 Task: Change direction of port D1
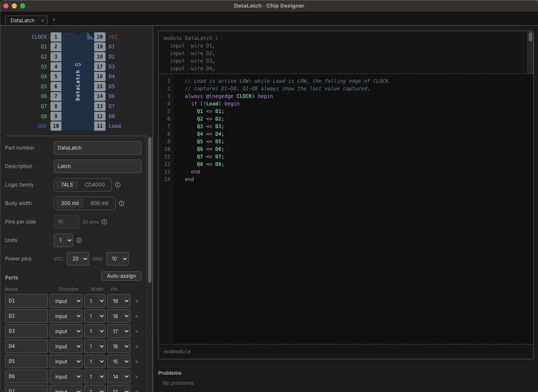coord(66,301)
